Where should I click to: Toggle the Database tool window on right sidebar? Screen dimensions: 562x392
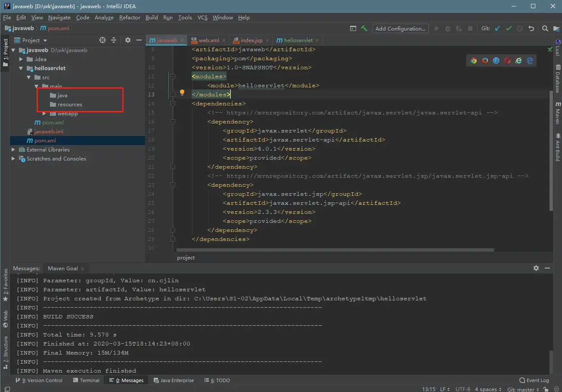tap(558, 79)
